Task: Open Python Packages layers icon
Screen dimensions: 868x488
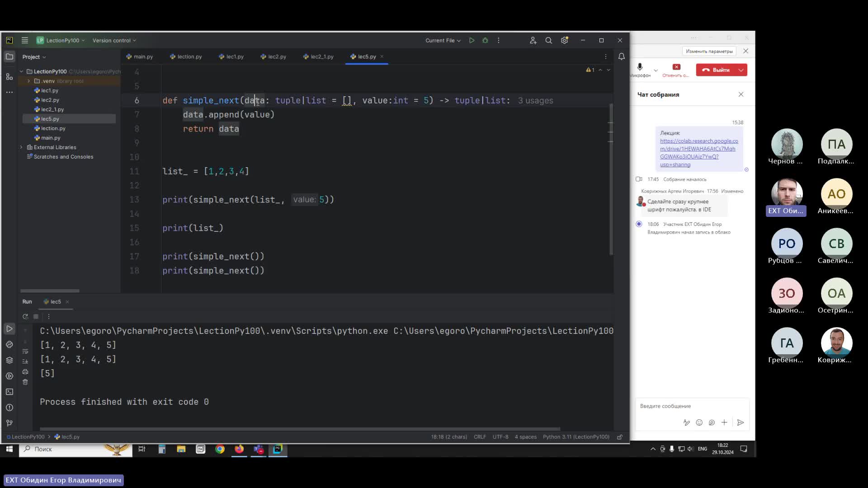Action: point(9,360)
